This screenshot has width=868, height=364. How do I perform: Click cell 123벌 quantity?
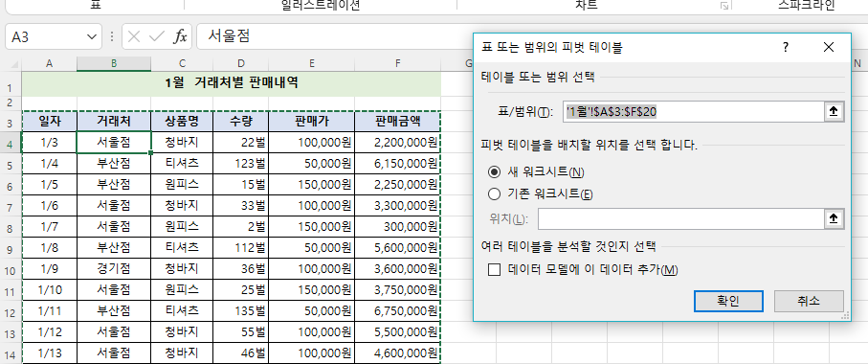pos(241,164)
